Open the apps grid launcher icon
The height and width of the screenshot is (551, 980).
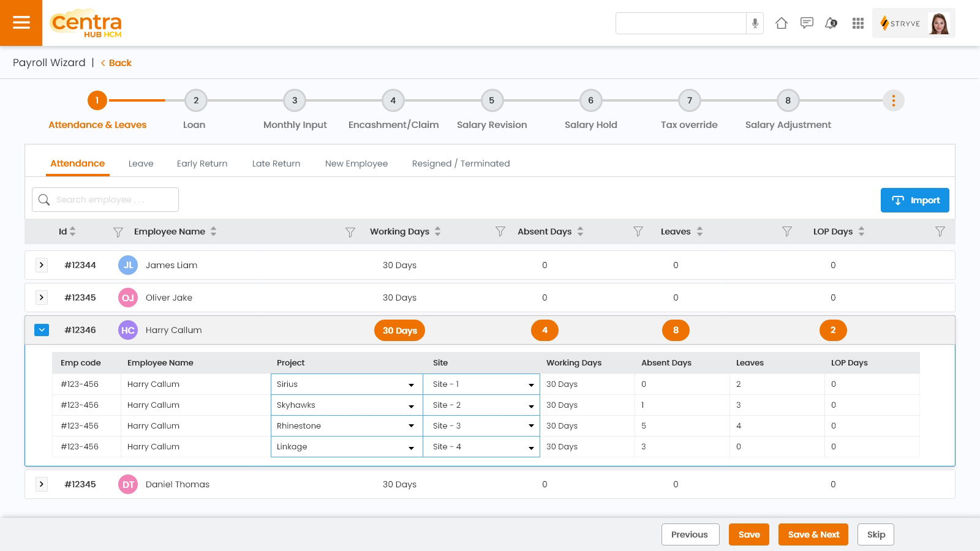858,23
